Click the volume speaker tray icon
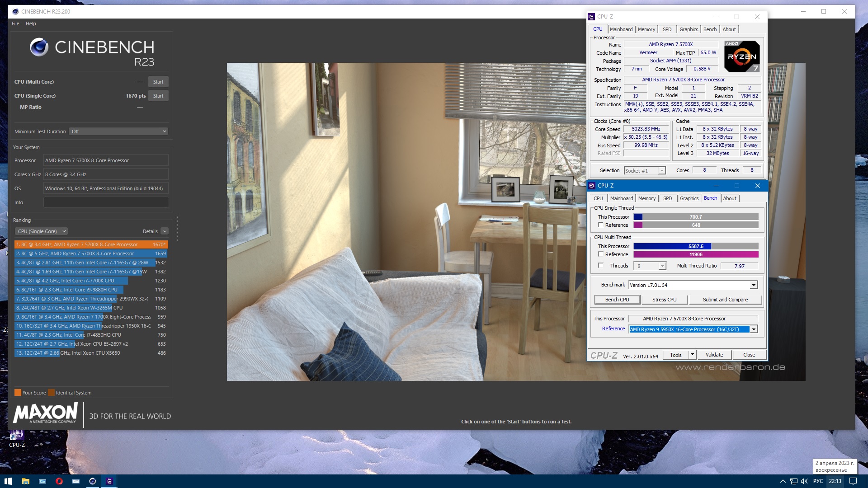Image resolution: width=868 pixels, height=488 pixels. [x=804, y=481]
